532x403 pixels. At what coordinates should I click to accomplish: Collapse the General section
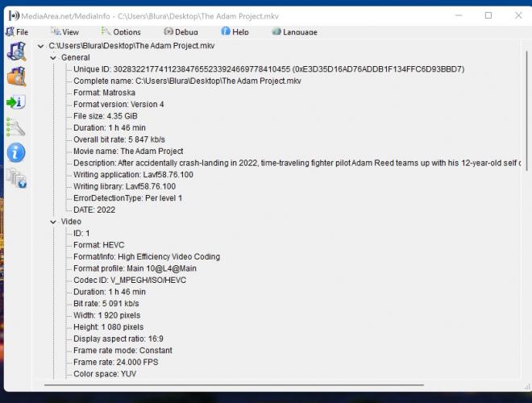click(53, 58)
